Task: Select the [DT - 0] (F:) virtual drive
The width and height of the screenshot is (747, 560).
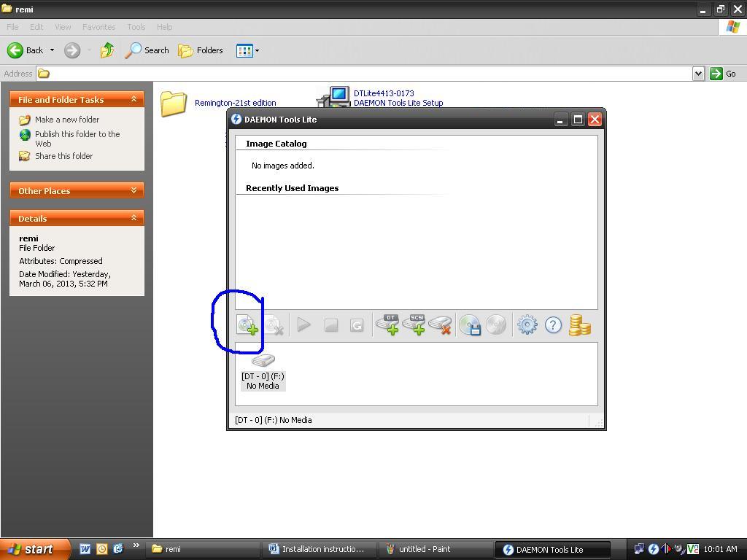Action: 263,372
